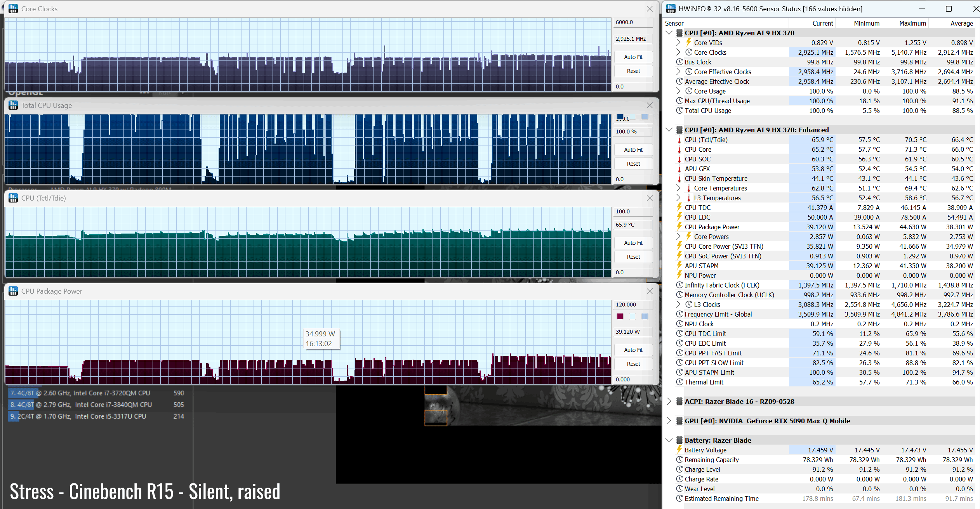The width and height of the screenshot is (980, 509).
Task: Click the chip icon of Battery: Razer Blade group
Action: point(679,440)
